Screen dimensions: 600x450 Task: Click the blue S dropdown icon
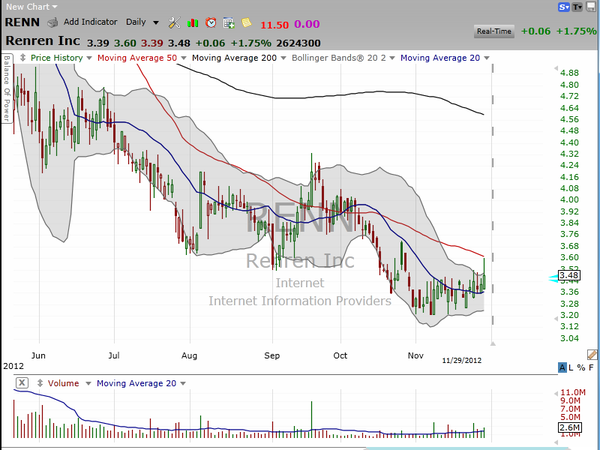(564, 7)
